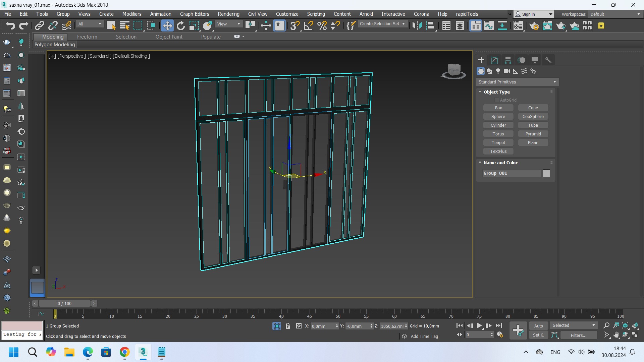Create a Box primitive

coord(498,108)
